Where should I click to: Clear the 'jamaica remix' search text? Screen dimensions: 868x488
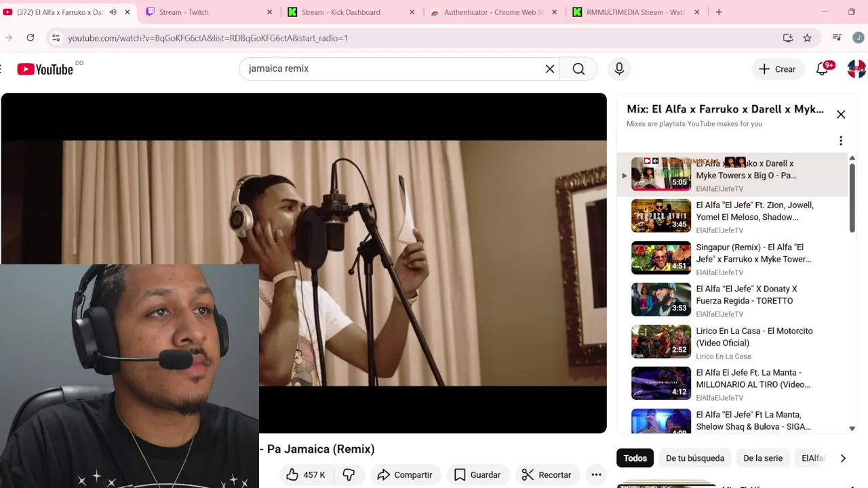(550, 68)
